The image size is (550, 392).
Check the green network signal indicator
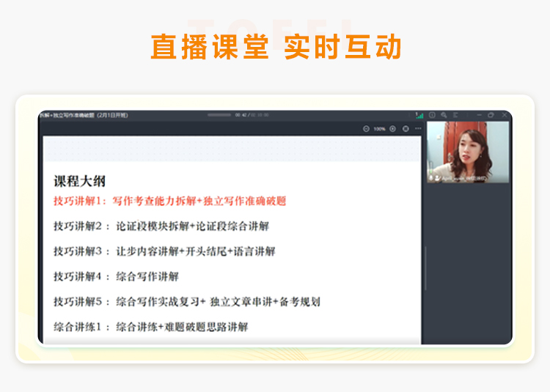click(419, 115)
